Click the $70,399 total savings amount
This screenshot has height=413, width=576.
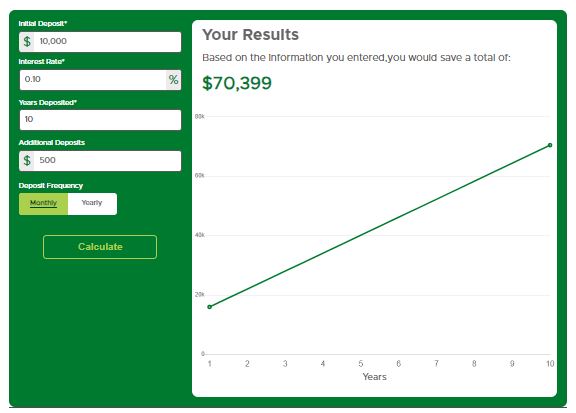(237, 83)
